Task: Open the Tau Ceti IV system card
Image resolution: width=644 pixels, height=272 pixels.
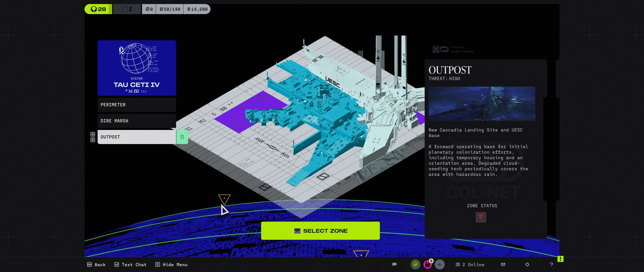Action: click(137, 68)
